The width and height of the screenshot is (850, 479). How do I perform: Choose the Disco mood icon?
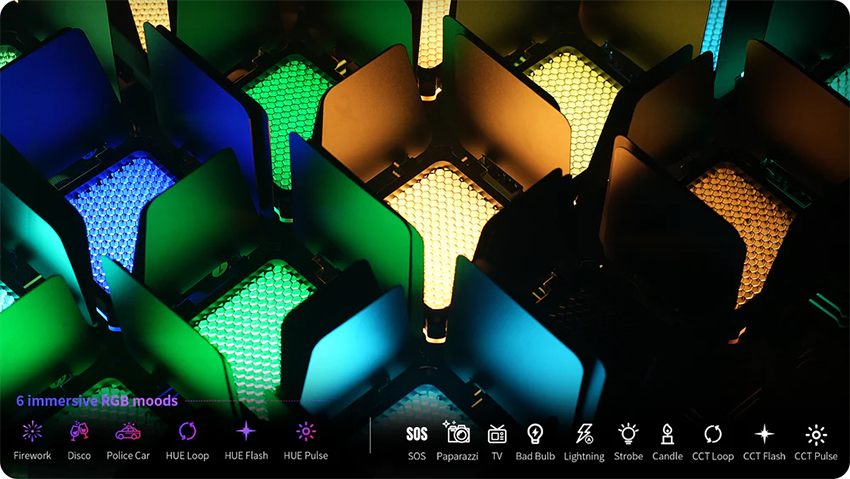[79, 432]
